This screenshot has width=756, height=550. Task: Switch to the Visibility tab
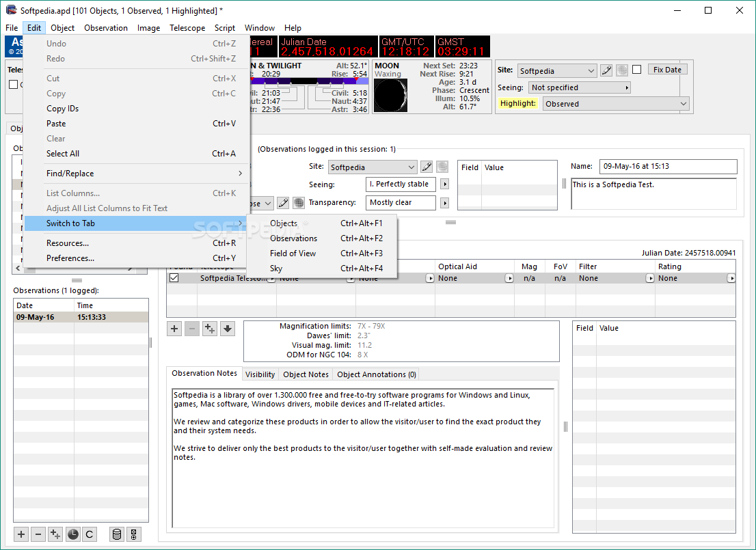click(x=260, y=374)
